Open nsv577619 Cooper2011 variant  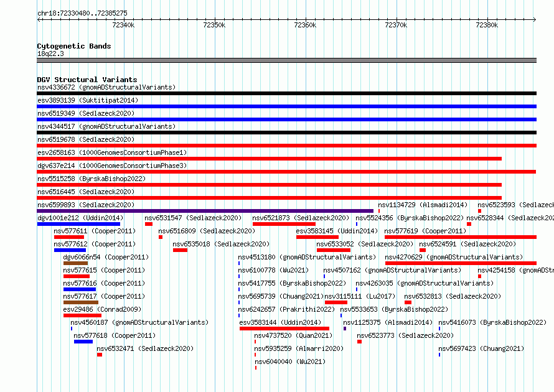tap(425, 231)
